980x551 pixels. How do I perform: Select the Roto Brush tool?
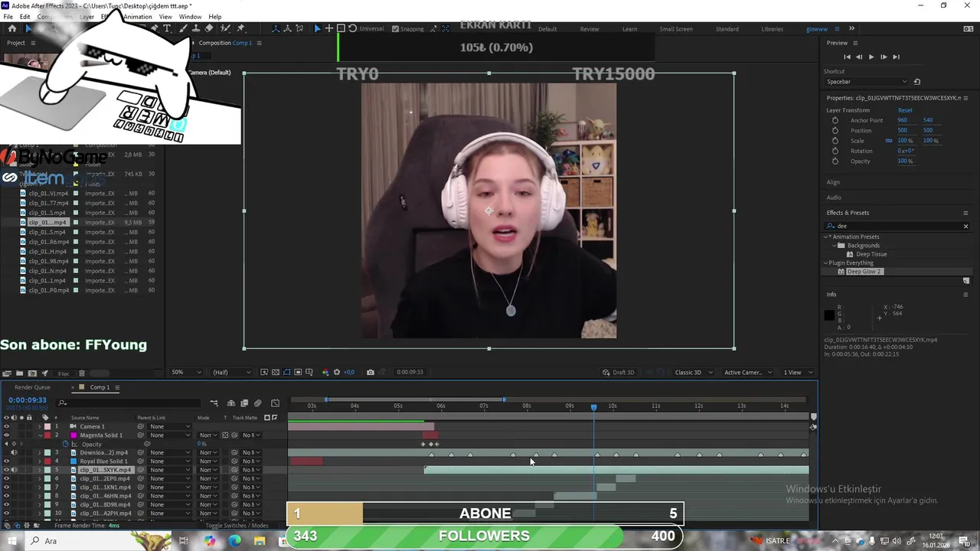[x=224, y=28]
